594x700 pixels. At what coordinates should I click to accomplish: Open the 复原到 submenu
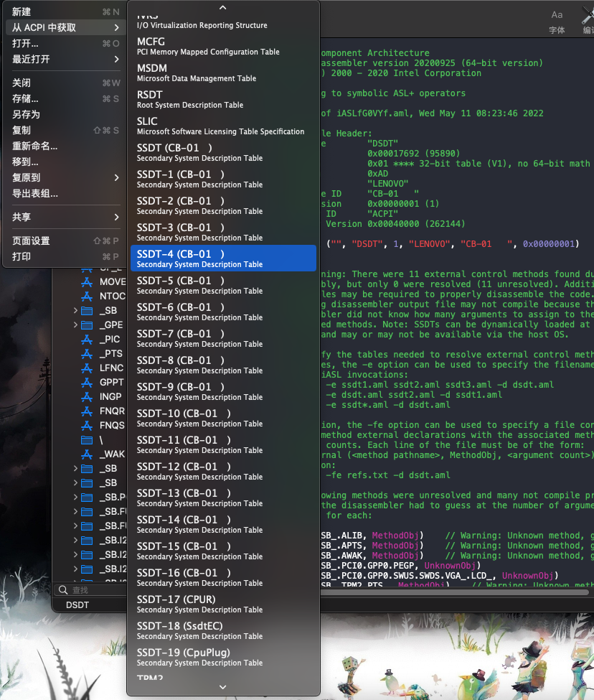[65, 177]
